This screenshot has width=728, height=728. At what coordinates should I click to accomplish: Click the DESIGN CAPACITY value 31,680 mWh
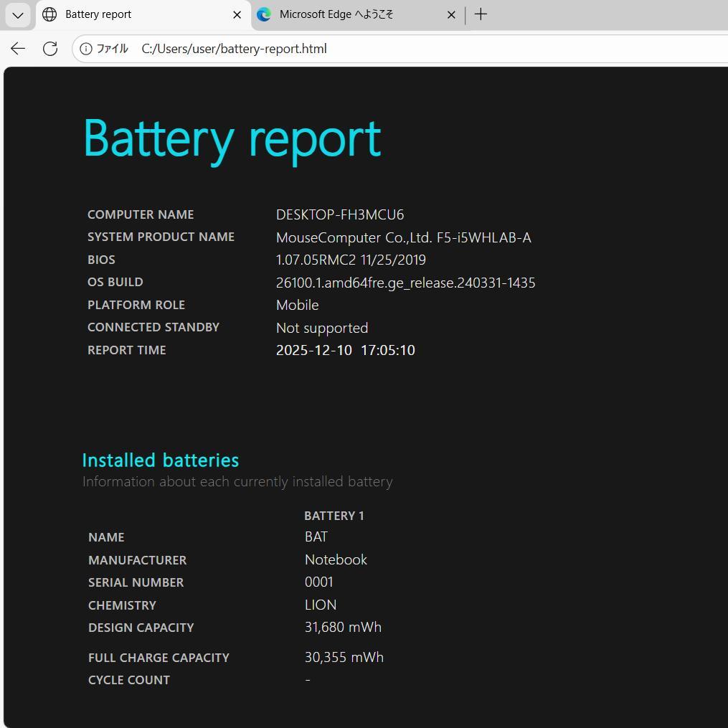click(343, 627)
